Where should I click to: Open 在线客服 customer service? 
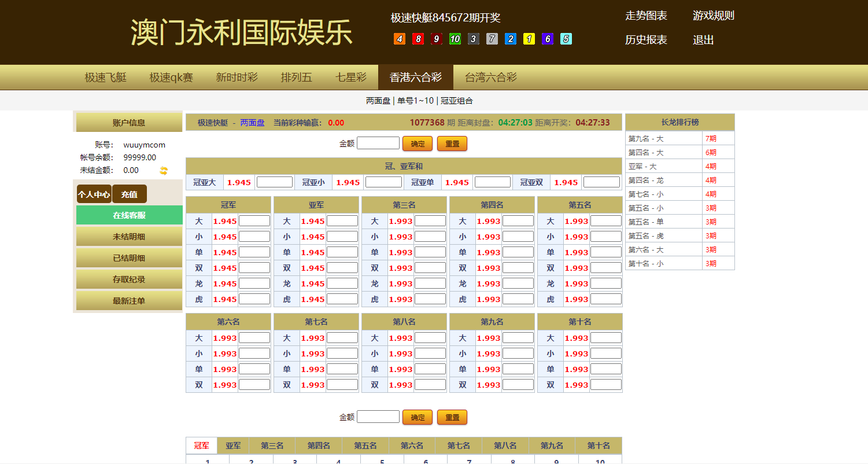[x=128, y=215]
